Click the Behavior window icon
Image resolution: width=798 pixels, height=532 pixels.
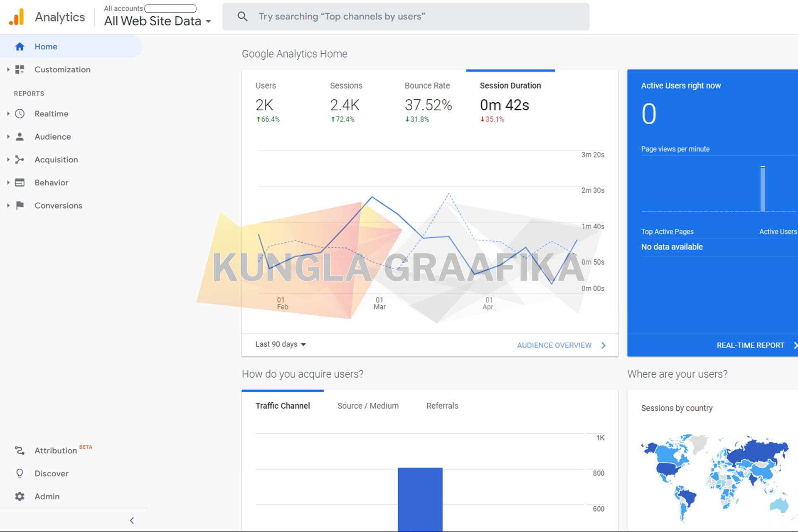tap(20, 182)
